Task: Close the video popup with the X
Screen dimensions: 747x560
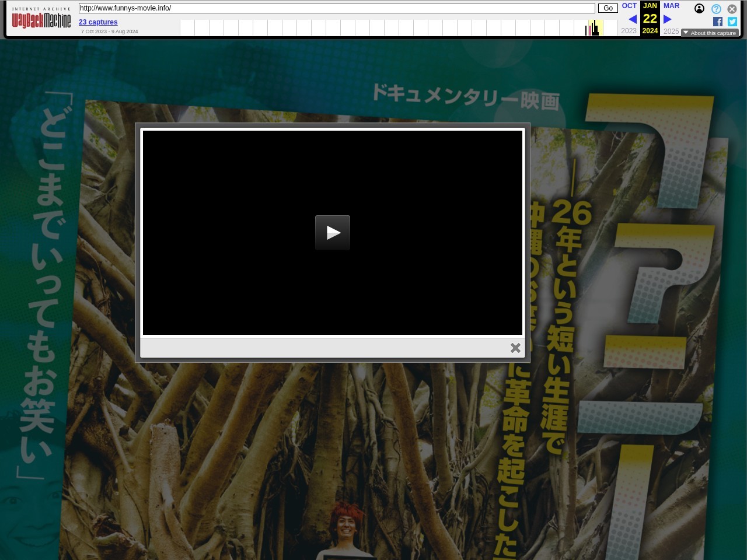Action: (515, 348)
